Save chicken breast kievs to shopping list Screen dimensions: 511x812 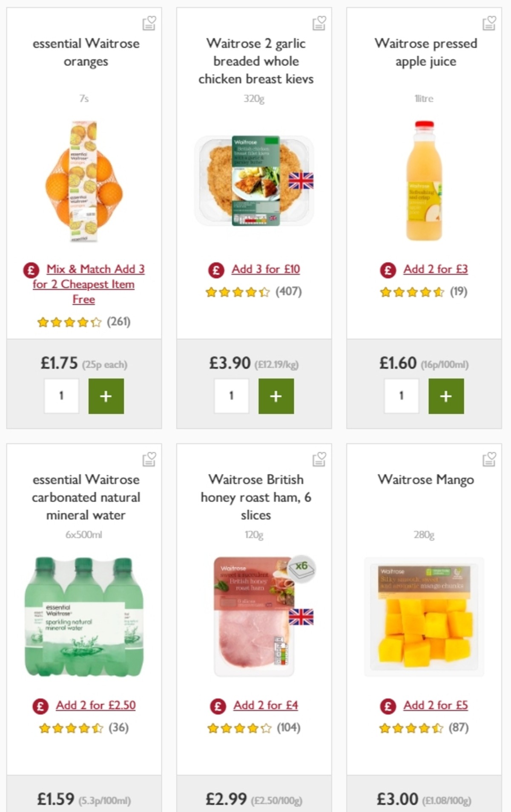click(319, 24)
